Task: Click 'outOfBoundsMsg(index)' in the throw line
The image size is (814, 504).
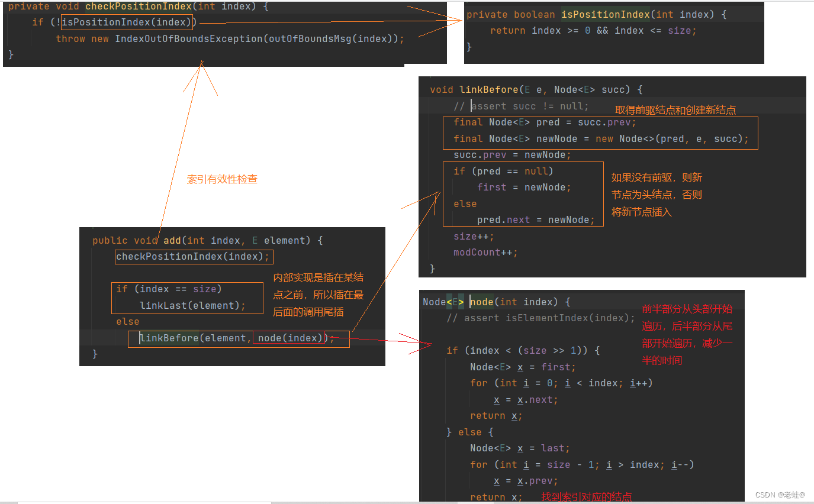Action: pos(333,38)
